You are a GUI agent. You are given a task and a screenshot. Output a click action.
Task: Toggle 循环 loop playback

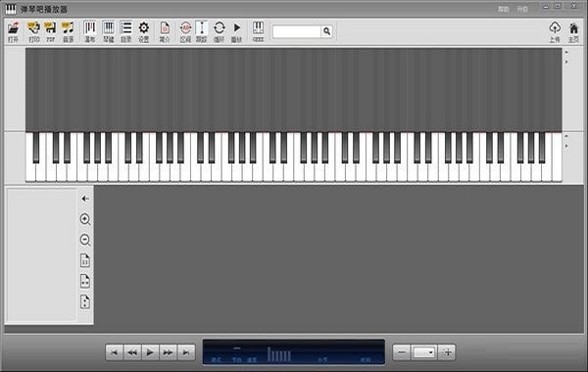tap(219, 31)
